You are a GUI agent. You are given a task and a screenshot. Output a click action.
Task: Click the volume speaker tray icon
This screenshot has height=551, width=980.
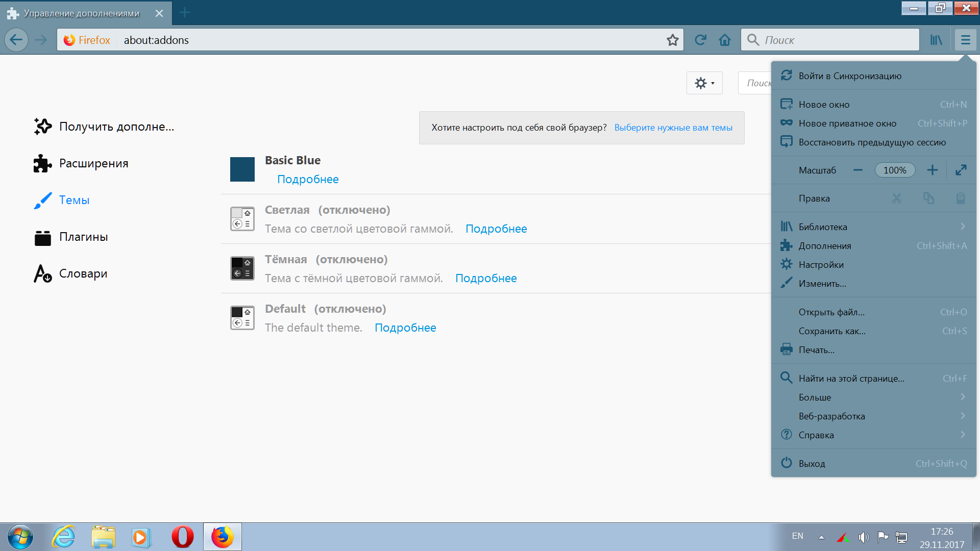point(864,537)
